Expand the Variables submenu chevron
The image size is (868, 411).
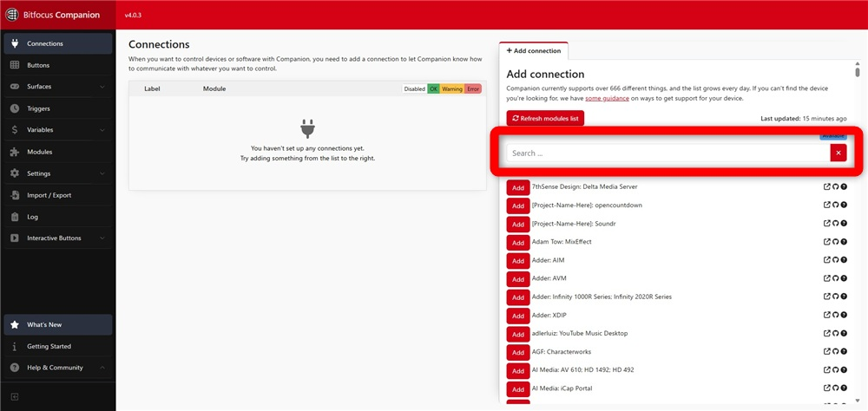tap(102, 130)
